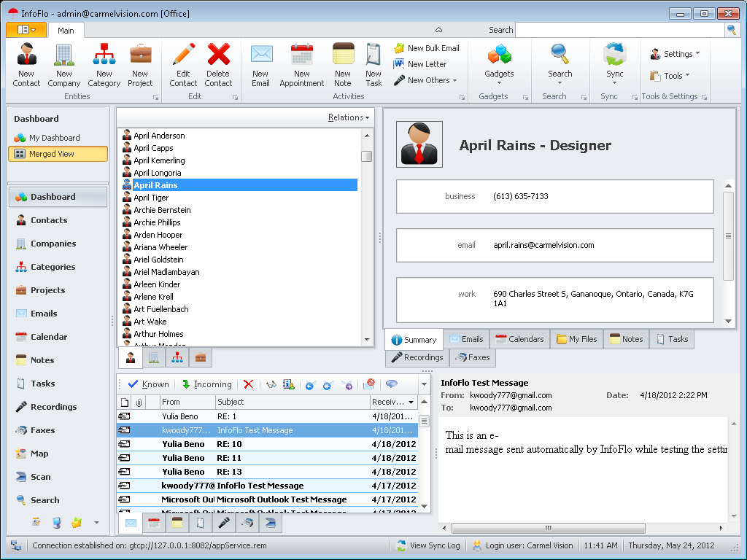747x560 pixels.
Task: Select April Tiger in the contact list
Action: 151,198
